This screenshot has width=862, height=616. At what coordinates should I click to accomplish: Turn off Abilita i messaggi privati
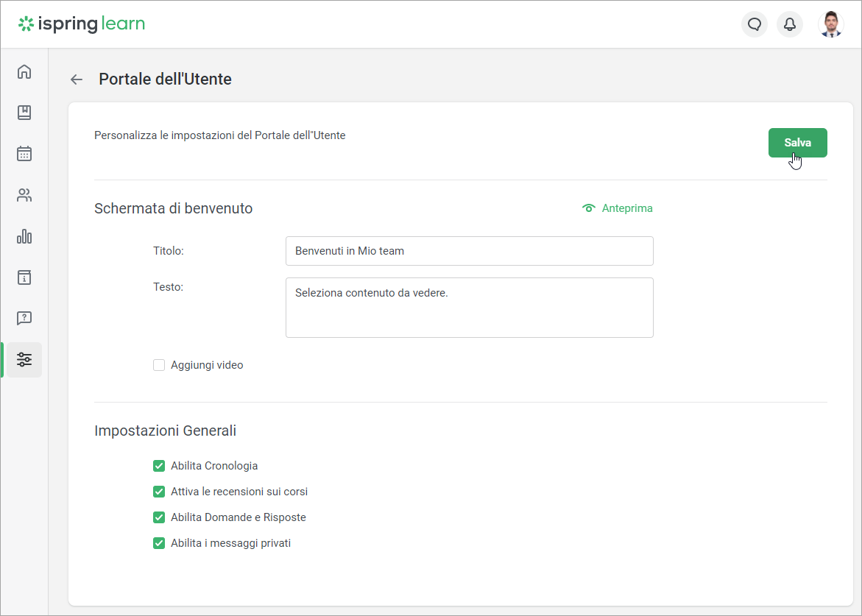159,543
